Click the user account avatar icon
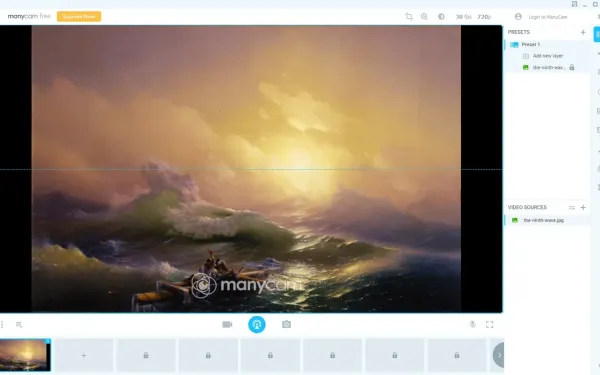Viewport: 600px width, 375px height. 518,16
